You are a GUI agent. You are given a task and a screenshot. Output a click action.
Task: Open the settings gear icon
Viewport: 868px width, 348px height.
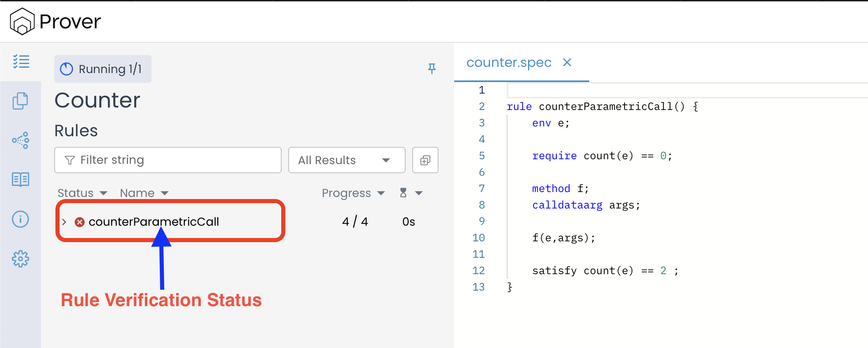[x=21, y=259]
